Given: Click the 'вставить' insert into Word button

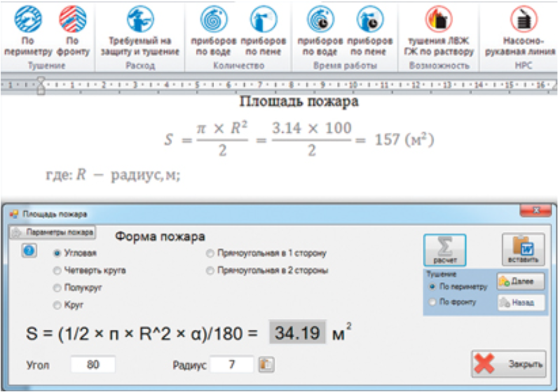Looking at the screenshot, I should (x=523, y=250).
